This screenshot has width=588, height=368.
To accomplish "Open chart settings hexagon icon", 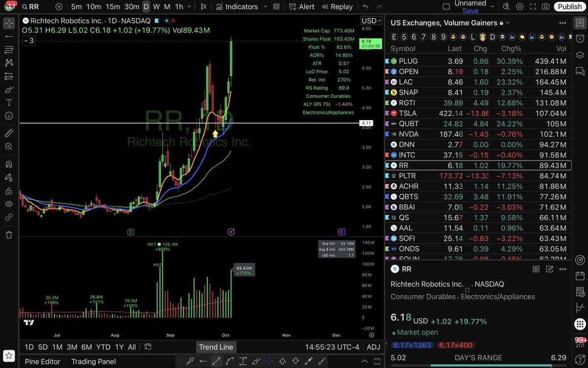I will point(520,7).
